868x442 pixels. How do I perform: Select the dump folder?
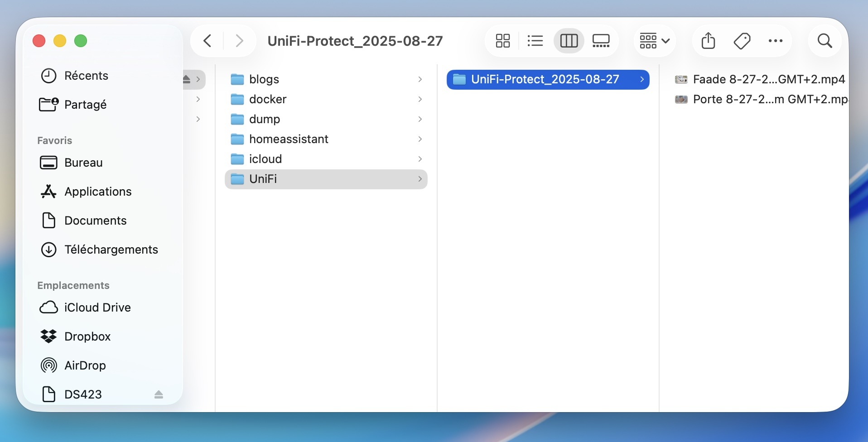pyautogui.click(x=326, y=119)
